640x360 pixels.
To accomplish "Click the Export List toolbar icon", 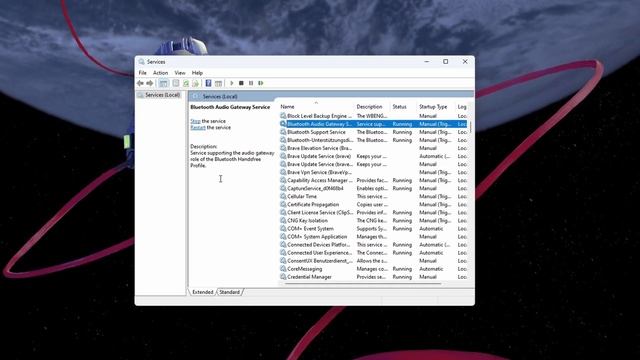I will tap(196, 83).
